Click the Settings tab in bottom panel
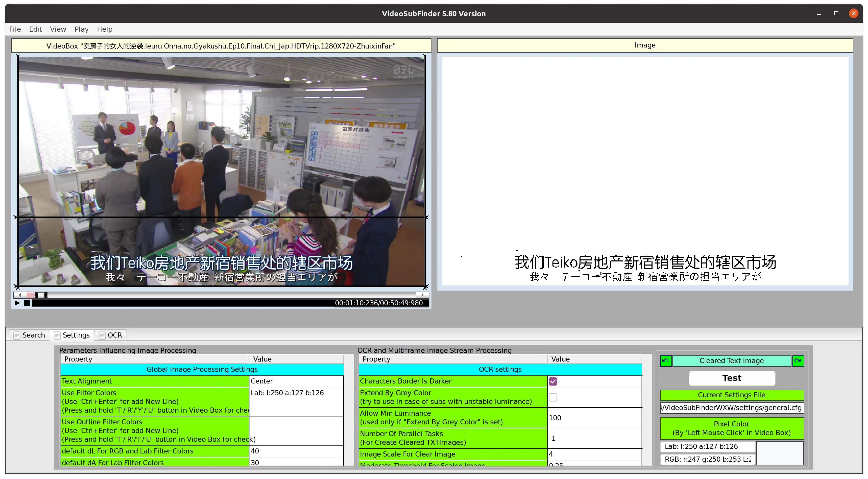Screen dimensions: 868x479 coord(73,335)
